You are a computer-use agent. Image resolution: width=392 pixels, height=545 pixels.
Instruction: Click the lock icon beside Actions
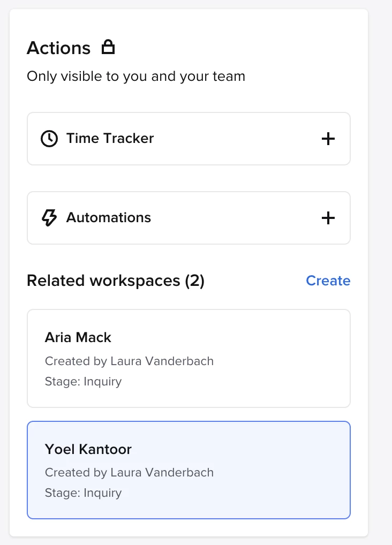(x=108, y=47)
